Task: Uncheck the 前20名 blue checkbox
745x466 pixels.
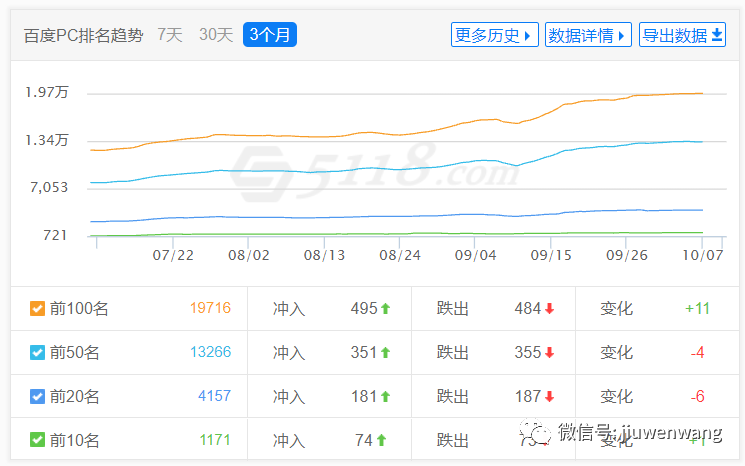Action: (37, 396)
